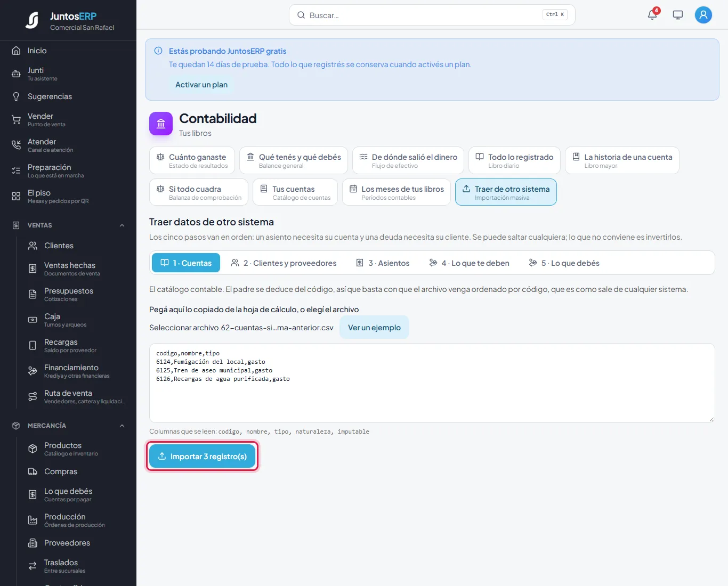Open Preparación checklist icon
This screenshot has height=586, width=728.
point(16,171)
